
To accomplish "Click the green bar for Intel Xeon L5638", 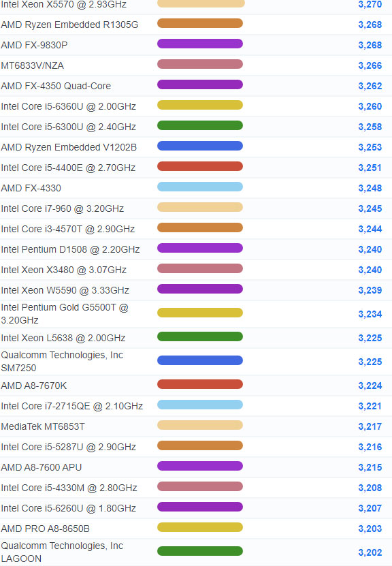I will 200,336.
